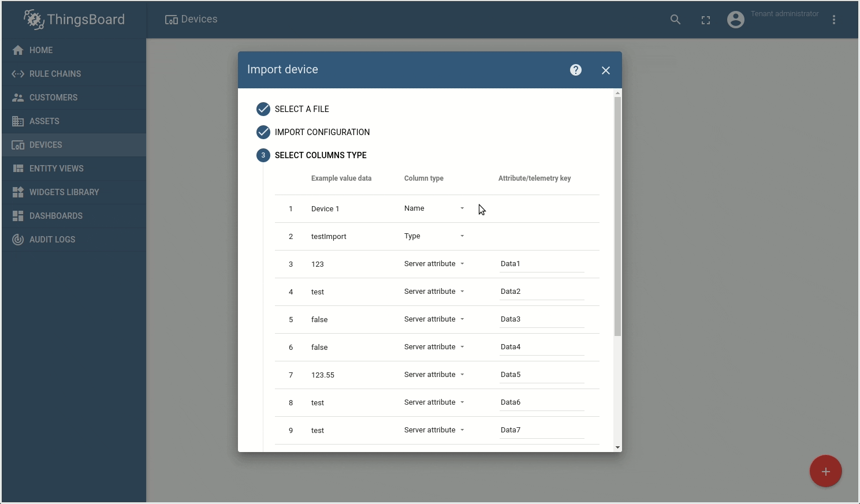This screenshot has width=860, height=504.
Task: Go to HOME menu item
Action: tap(74, 50)
